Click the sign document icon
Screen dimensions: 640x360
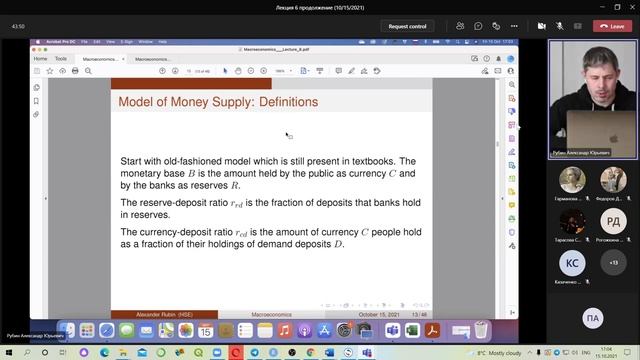click(x=364, y=71)
